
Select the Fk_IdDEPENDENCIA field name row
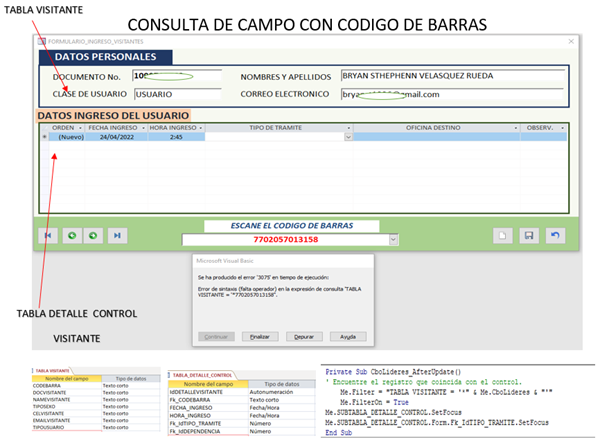pyautogui.click(x=208, y=431)
